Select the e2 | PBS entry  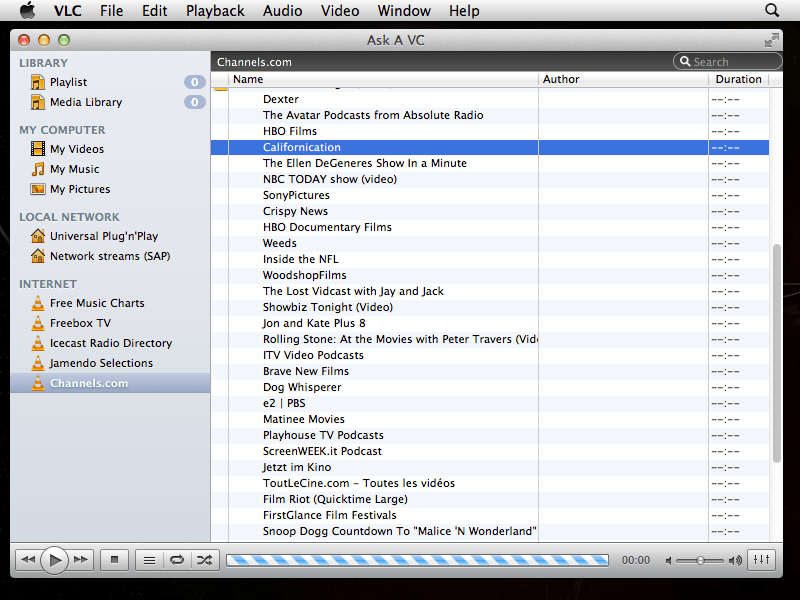(490, 403)
